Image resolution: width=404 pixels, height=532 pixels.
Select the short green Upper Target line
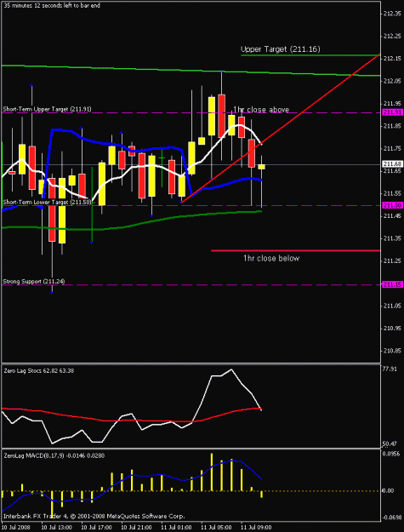[x=310, y=55]
